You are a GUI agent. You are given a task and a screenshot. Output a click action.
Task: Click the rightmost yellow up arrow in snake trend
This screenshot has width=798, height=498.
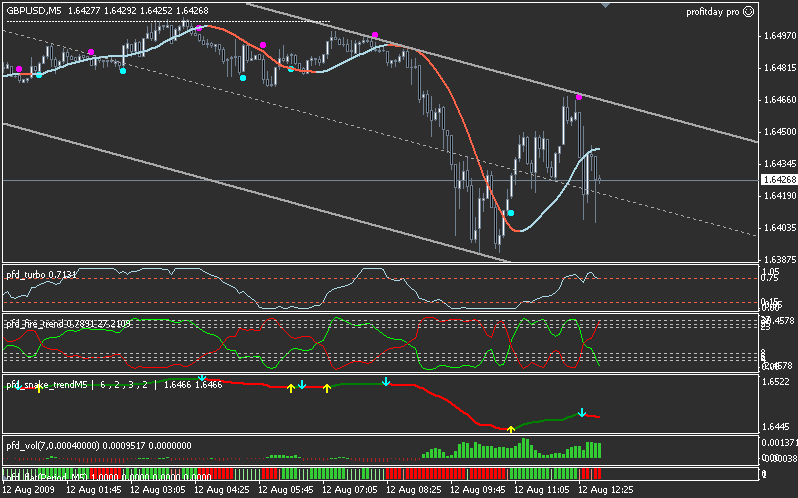point(511,429)
